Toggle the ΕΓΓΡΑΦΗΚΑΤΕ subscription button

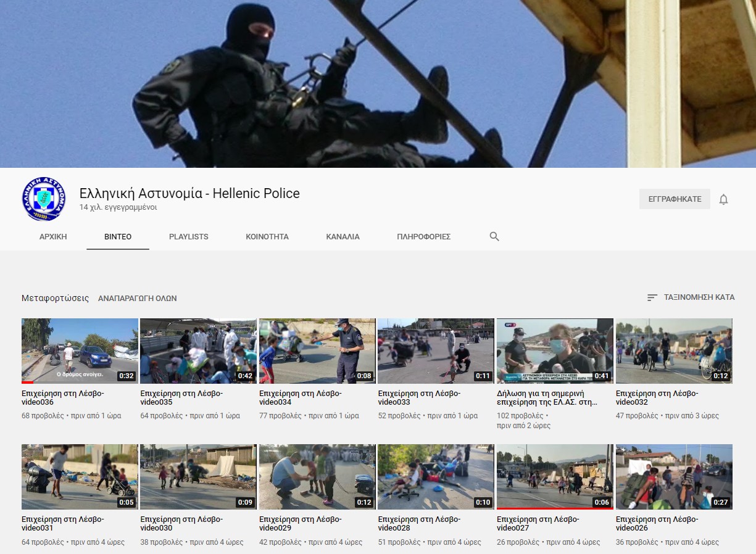[674, 199]
